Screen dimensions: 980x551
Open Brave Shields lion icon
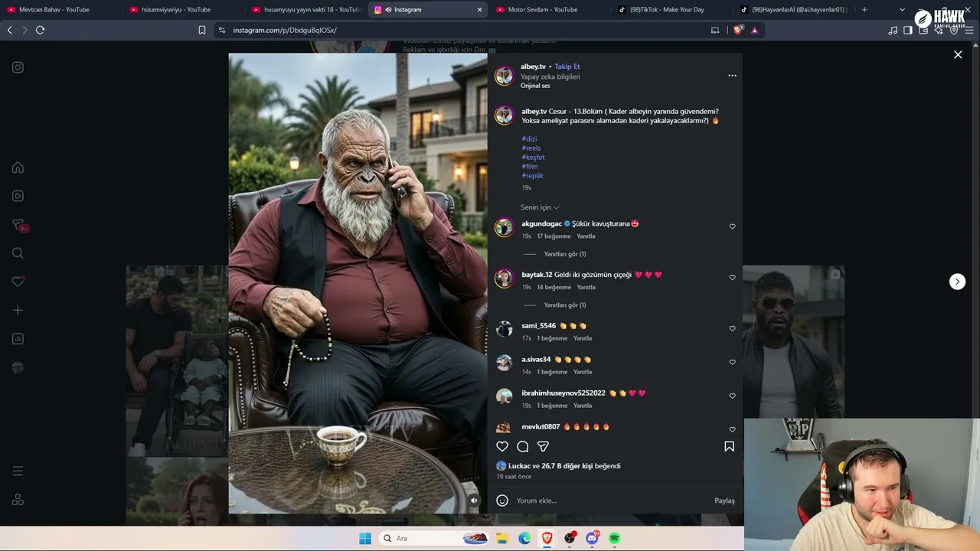pos(738,30)
